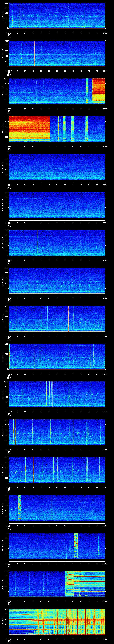The height and width of the screenshot is (644, 114).
Task: Select the 18:19:00 start time label
Action: coord(9,336)
